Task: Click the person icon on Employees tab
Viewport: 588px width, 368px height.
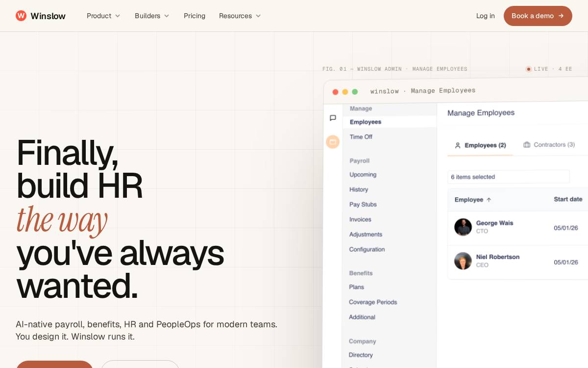Action: (x=458, y=145)
